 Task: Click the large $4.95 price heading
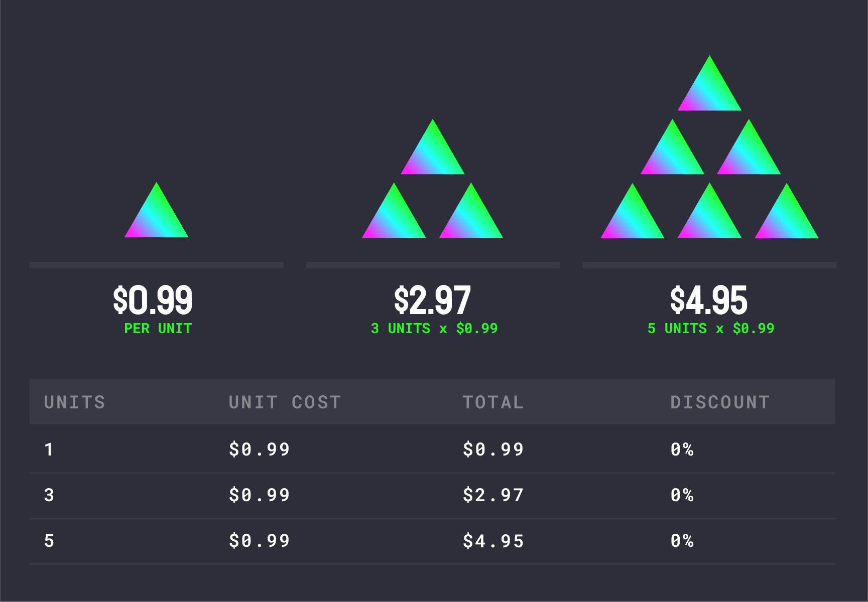tap(709, 300)
